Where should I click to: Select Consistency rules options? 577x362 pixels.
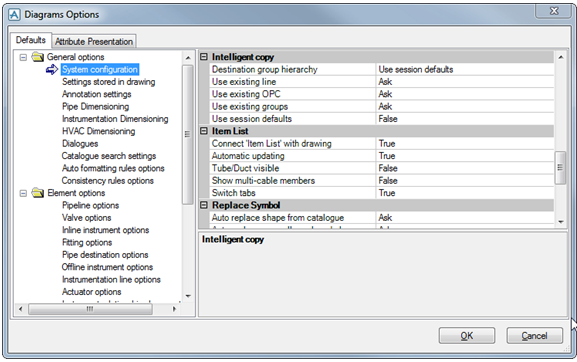108,181
